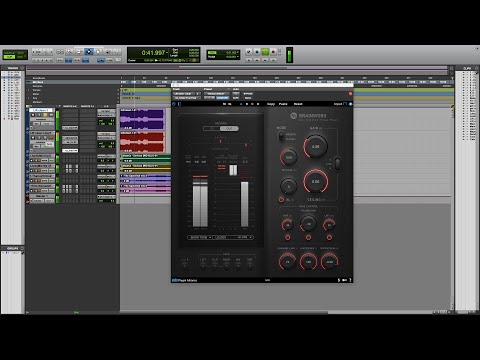Click the Plugin Alliance logo at the bottom
This screenshot has width=480, height=360.
tap(185, 280)
